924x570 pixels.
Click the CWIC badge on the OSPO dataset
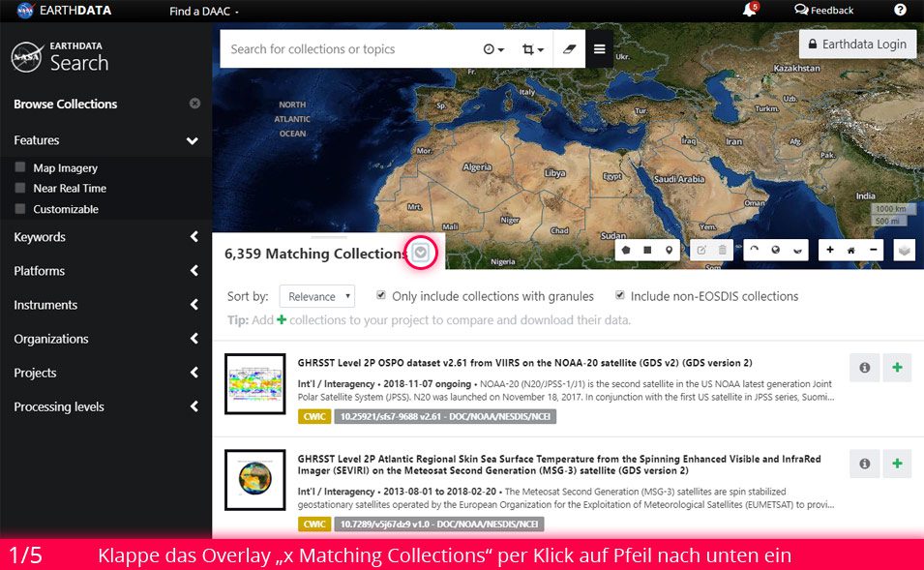point(314,416)
